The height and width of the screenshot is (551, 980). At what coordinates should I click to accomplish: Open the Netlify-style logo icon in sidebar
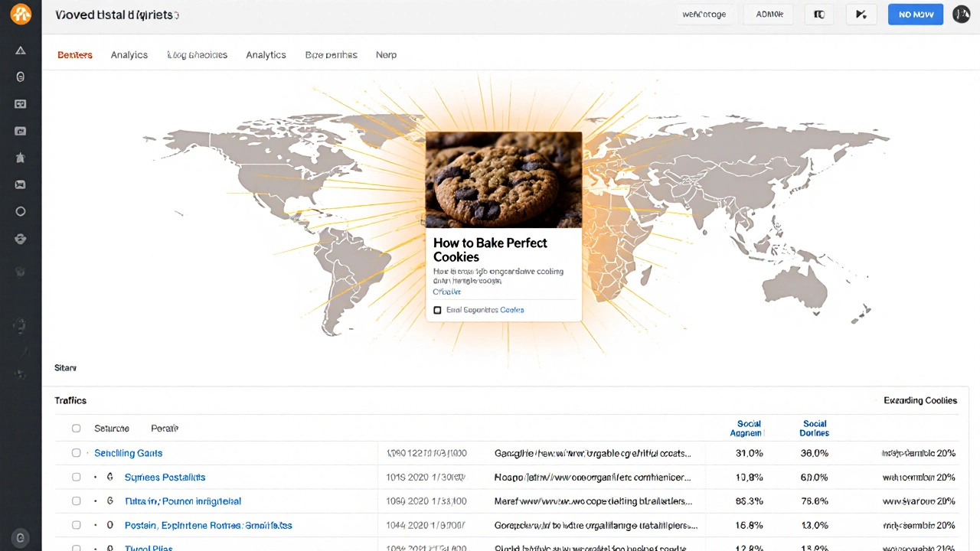tap(21, 14)
